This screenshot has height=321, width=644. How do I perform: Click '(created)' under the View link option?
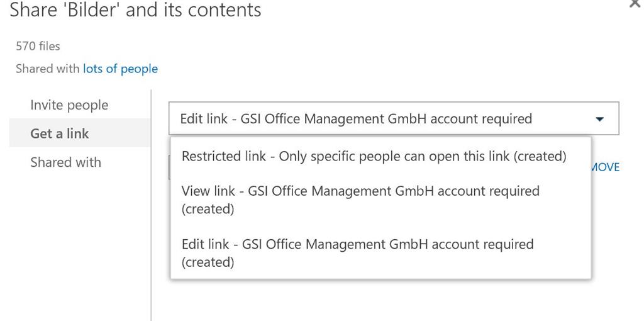(208, 209)
